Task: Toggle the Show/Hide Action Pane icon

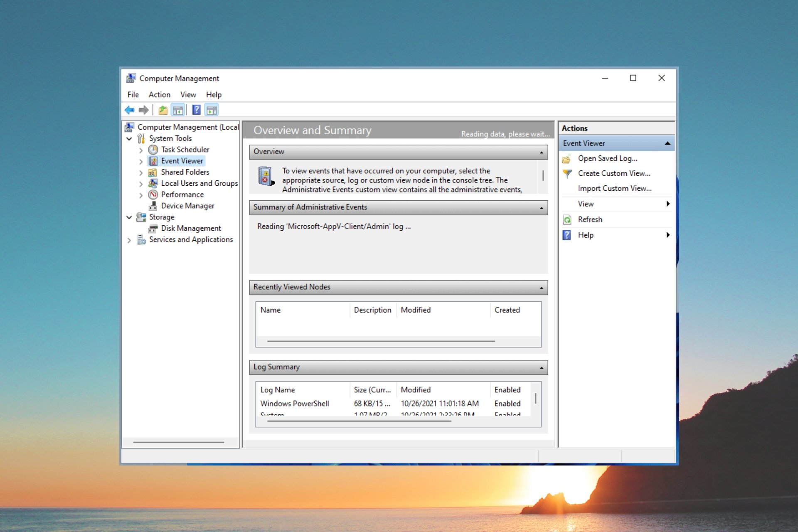Action: [212, 110]
